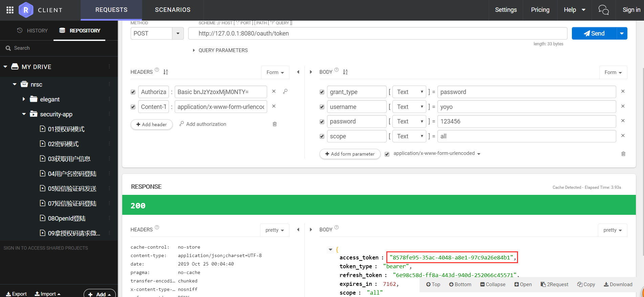
Task: Collapse the MY DRIVE tree
Action: click(x=5, y=67)
